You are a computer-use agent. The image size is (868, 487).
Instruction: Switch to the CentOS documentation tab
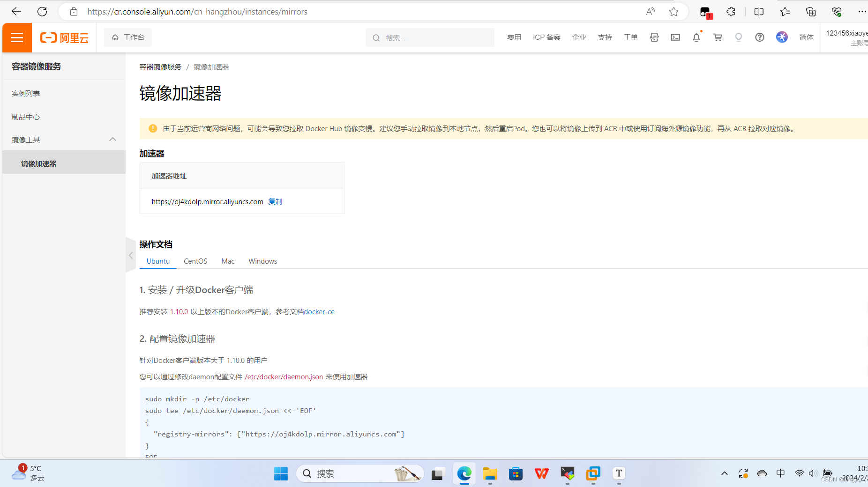195,261
